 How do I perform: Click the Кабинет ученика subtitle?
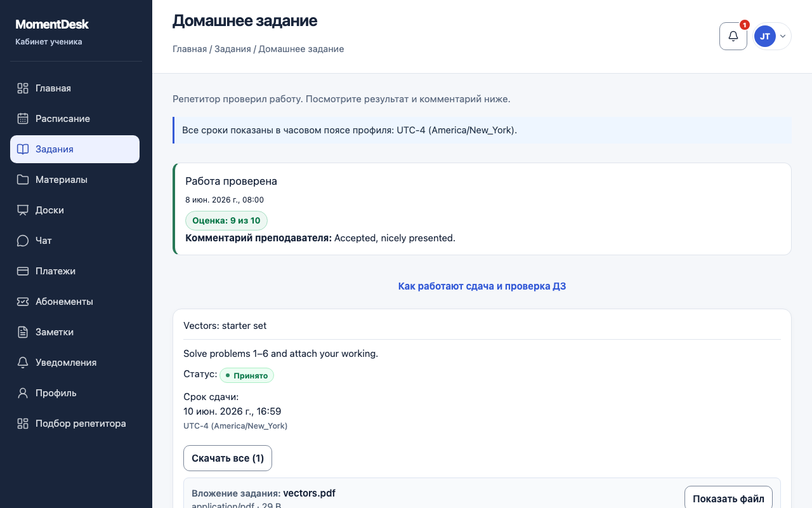click(x=49, y=42)
